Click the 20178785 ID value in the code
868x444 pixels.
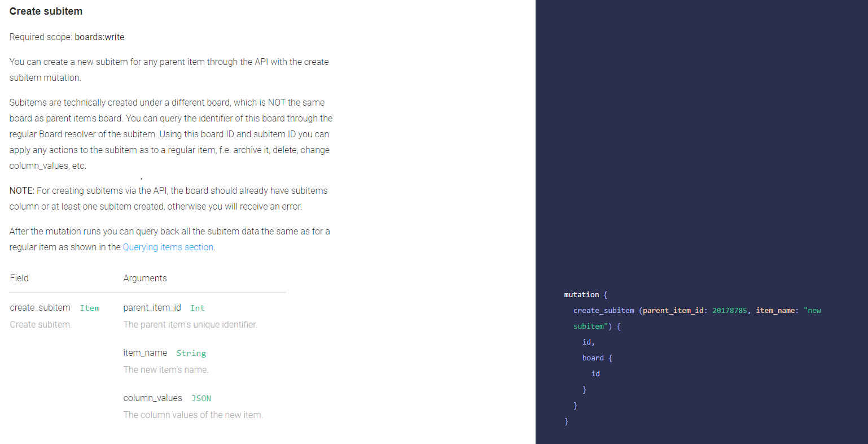[729, 310]
